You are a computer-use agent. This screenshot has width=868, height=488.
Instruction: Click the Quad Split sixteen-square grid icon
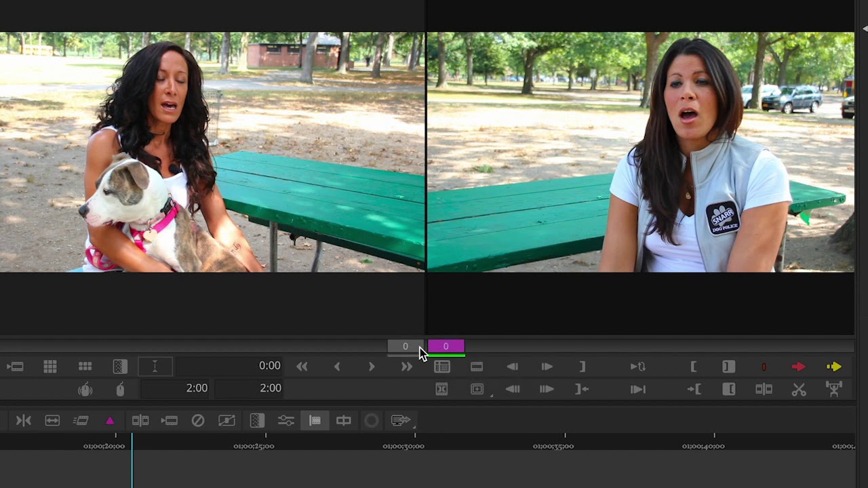[50, 367]
